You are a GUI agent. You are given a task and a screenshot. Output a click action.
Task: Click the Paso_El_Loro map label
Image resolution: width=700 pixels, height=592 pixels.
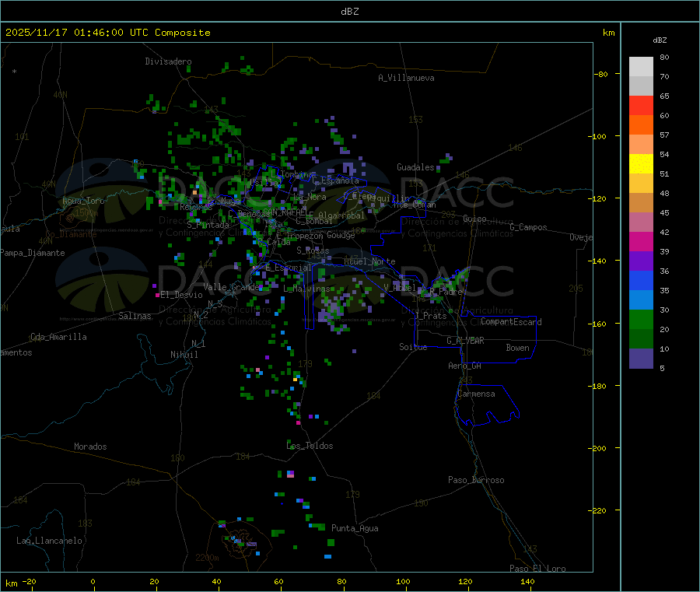tap(537, 569)
